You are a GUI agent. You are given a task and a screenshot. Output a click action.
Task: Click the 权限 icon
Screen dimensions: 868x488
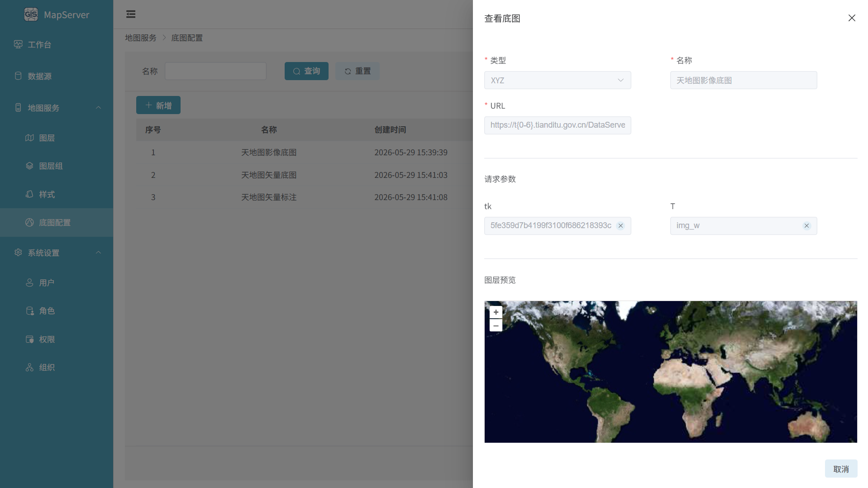(x=29, y=339)
